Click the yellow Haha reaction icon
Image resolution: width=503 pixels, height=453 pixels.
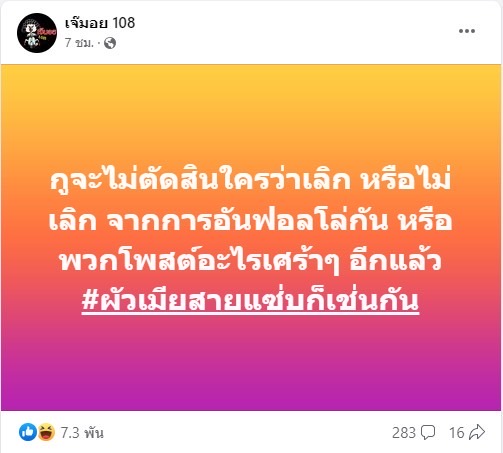(x=46, y=432)
